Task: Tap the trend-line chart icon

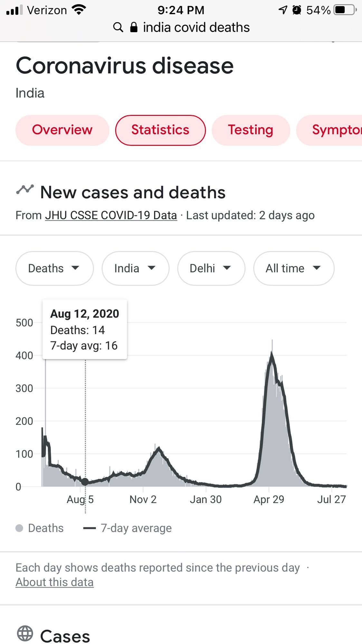Action: point(25,190)
